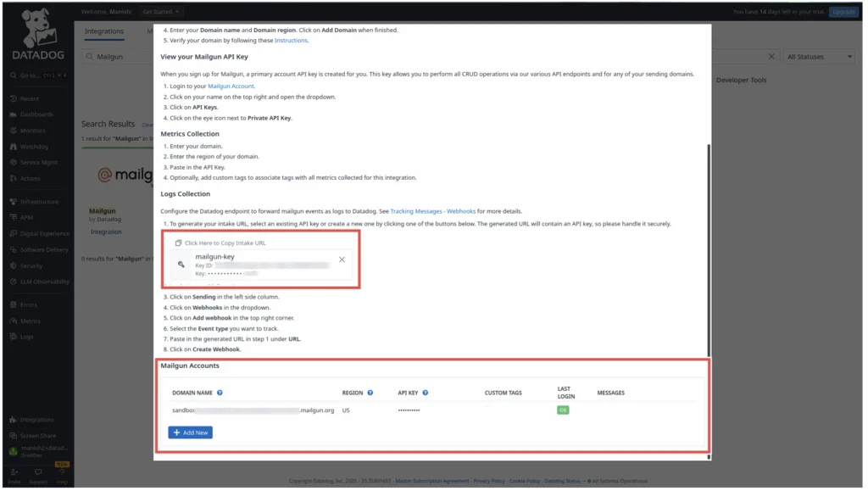Click the Metrics Collection heading

point(190,134)
